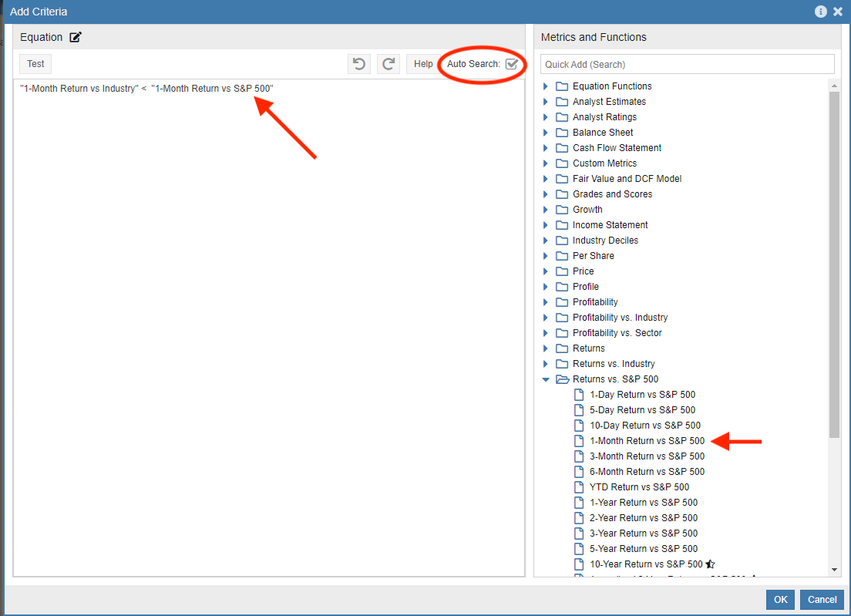The image size is (851, 616).
Task: Click the star icon beside 10-Year Return
Action: (x=710, y=564)
